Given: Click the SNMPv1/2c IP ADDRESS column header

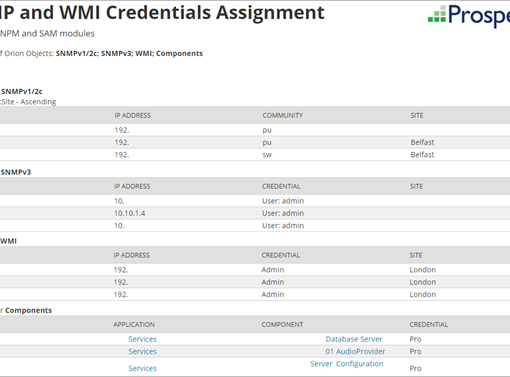Looking at the screenshot, I should pos(133,115).
